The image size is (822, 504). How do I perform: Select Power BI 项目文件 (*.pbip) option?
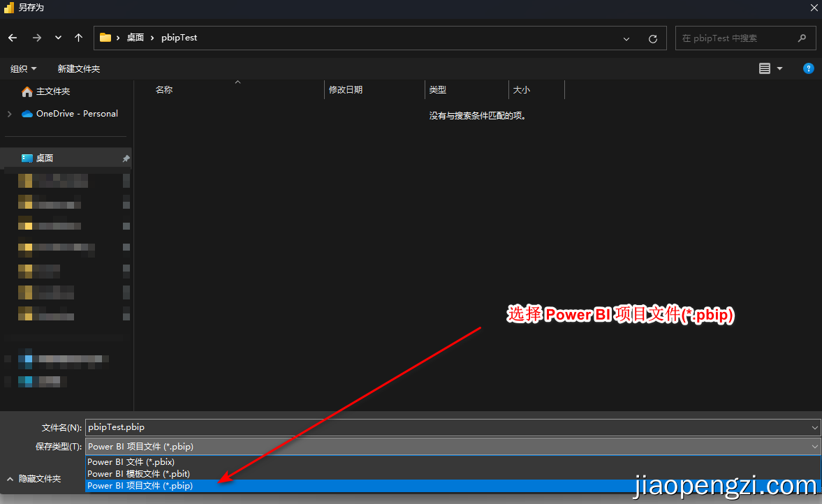click(140, 485)
